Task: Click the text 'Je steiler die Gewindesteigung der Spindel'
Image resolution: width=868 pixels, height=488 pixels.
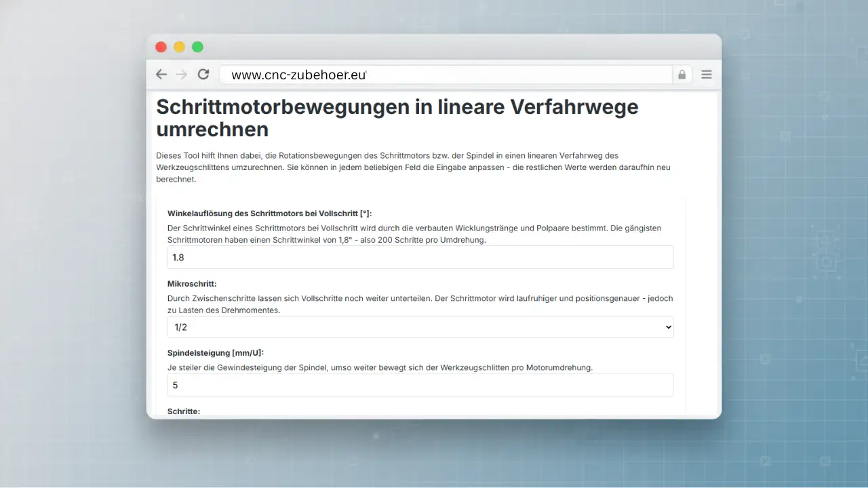Action: [380, 368]
